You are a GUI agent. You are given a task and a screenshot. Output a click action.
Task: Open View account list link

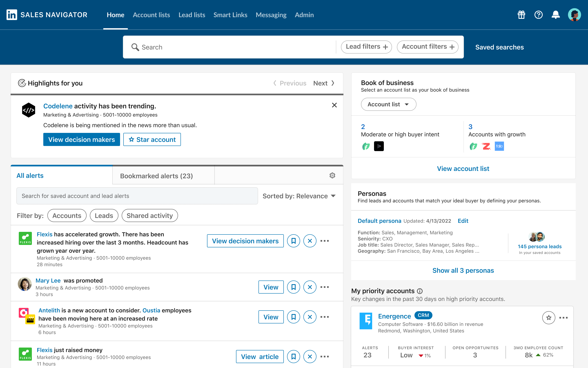pyautogui.click(x=463, y=168)
